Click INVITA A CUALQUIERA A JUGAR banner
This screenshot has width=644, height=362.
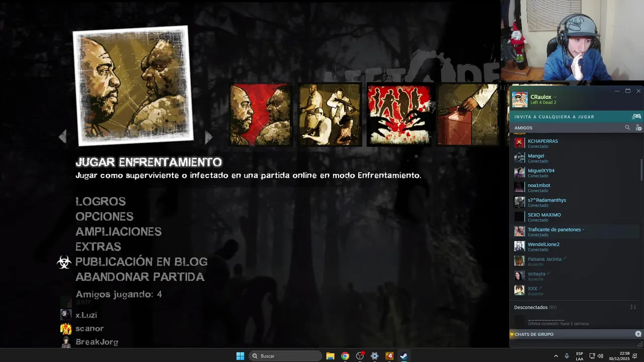(x=554, y=117)
